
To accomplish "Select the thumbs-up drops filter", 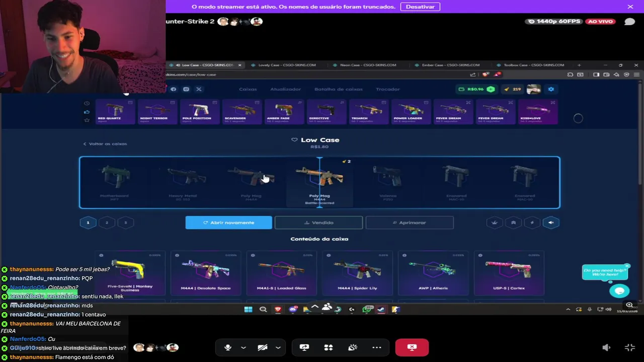I will tap(87, 112).
